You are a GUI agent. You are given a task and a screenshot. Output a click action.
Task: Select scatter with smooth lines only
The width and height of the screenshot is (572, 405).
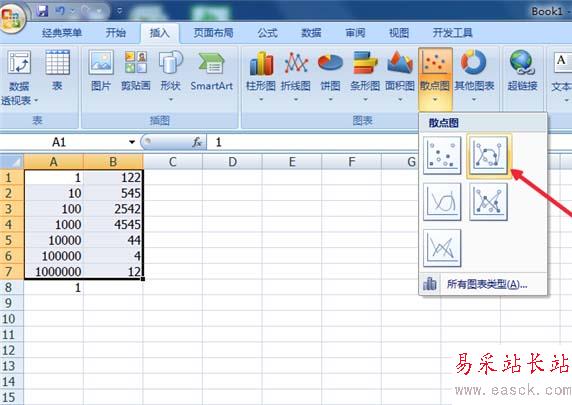[x=442, y=202]
